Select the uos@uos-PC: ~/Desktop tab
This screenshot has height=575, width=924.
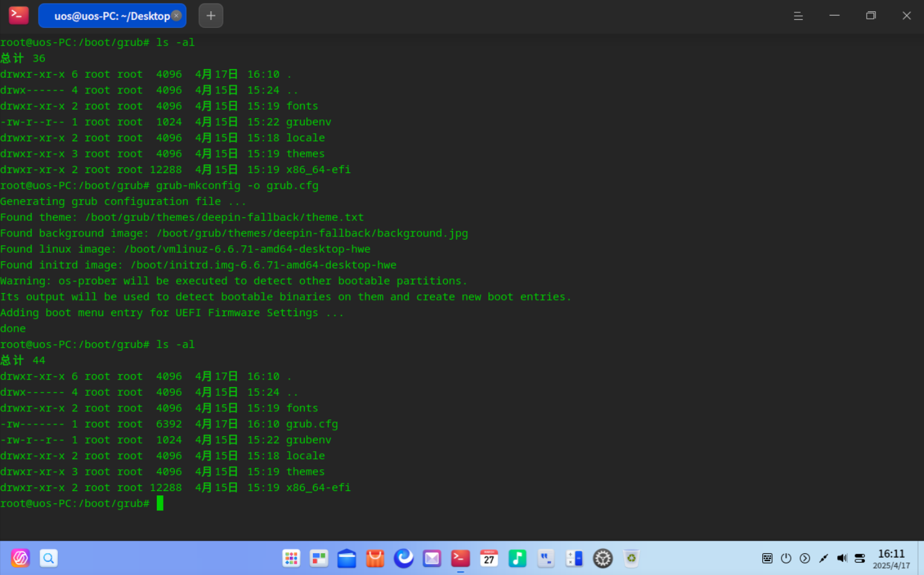[x=109, y=16]
